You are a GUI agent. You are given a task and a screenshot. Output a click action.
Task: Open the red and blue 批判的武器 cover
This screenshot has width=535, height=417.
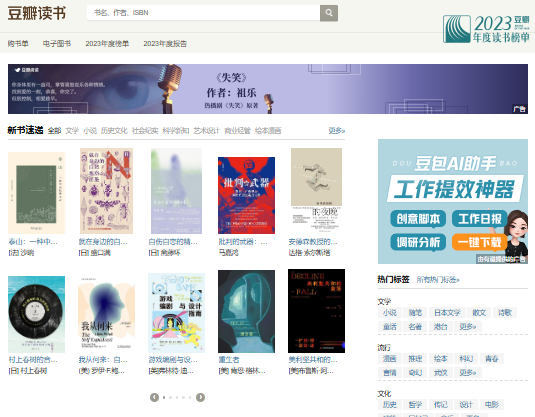[246, 195]
